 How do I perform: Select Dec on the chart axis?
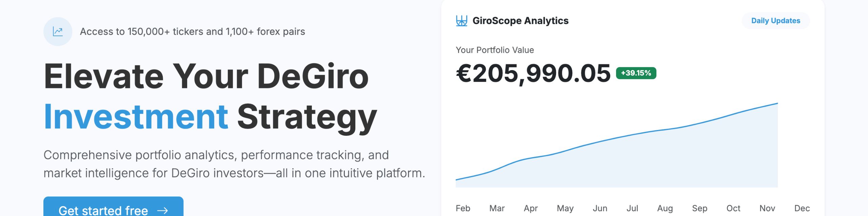coord(802,208)
